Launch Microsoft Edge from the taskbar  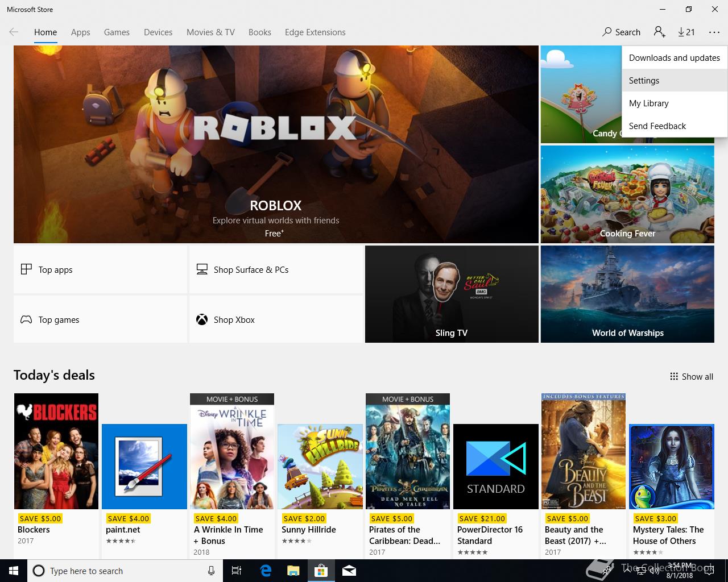(266, 571)
